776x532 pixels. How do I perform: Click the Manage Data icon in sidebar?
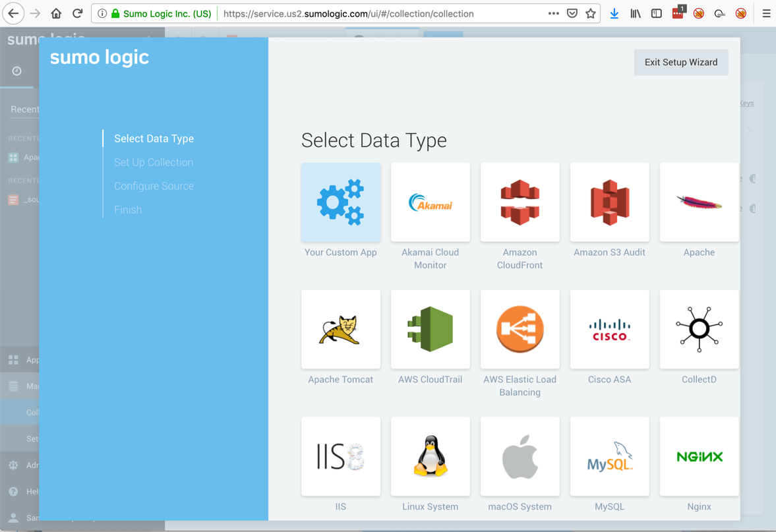pyautogui.click(x=13, y=386)
